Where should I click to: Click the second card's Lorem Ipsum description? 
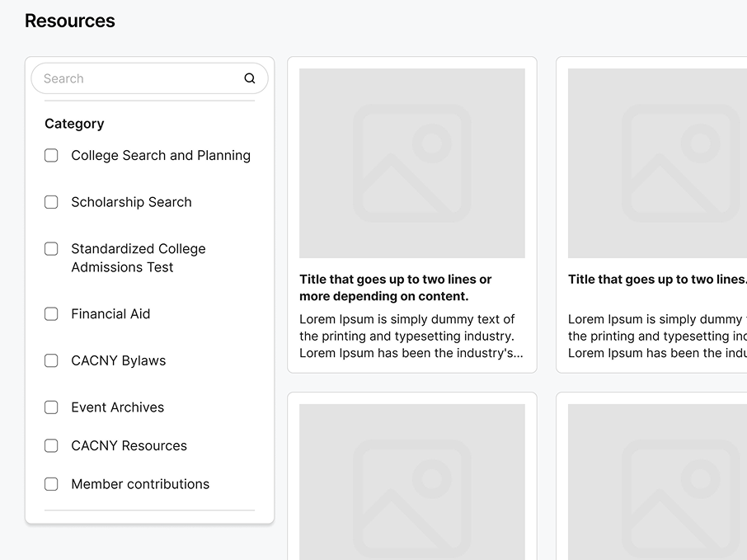coord(657,336)
